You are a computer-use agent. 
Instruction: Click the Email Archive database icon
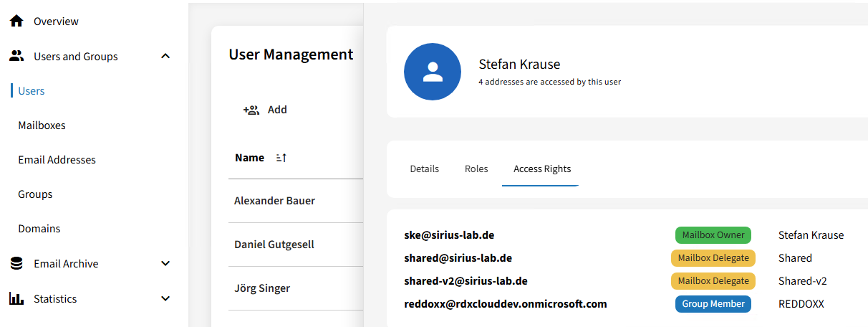click(x=16, y=264)
